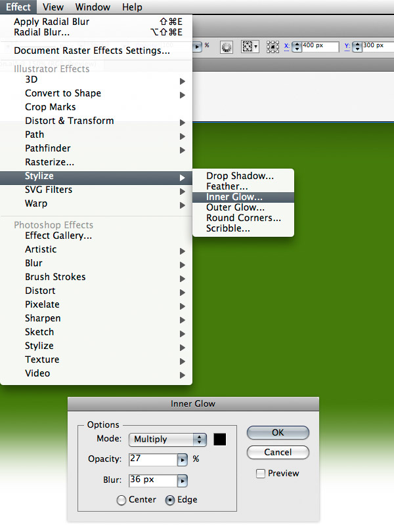Open Document Raster Effects Settings
The width and height of the screenshot is (394, 532).
point(96,51)
